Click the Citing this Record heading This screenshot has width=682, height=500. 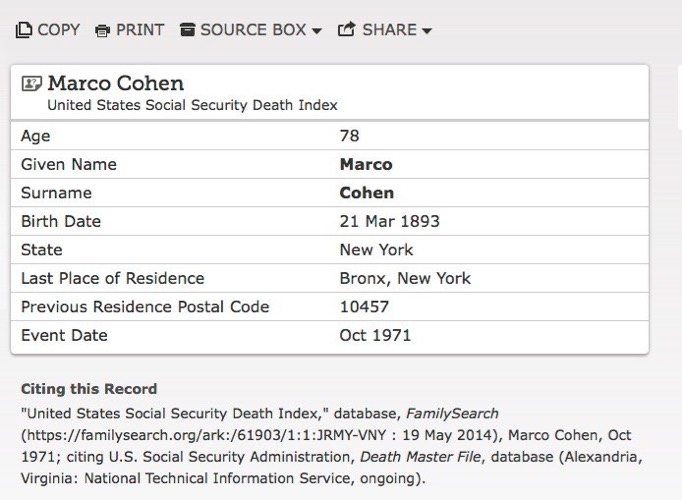[89, 389]
